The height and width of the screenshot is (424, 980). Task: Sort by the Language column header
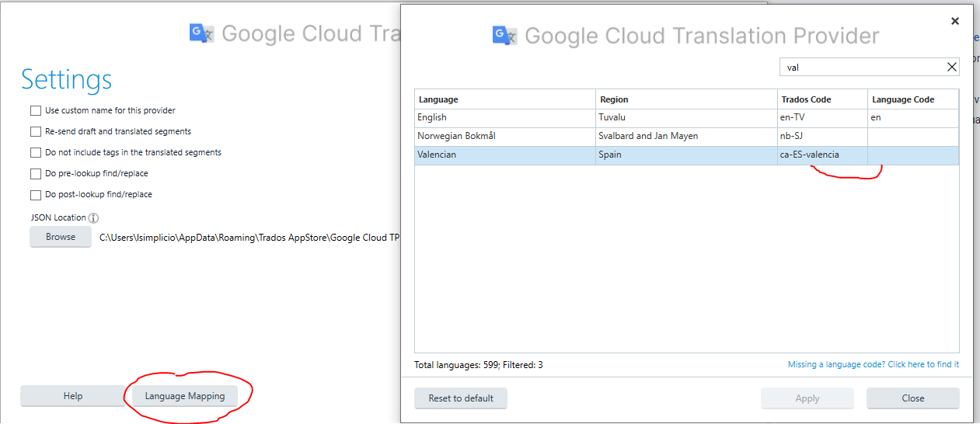pyautogui.click(x=505, y=99)
